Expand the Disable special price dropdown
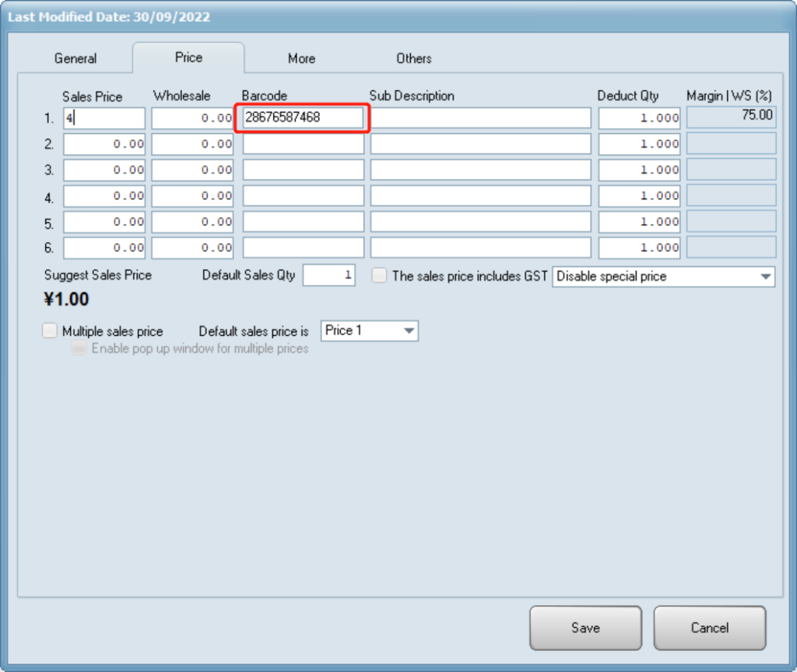797x672 pixels. click(663, 276)
